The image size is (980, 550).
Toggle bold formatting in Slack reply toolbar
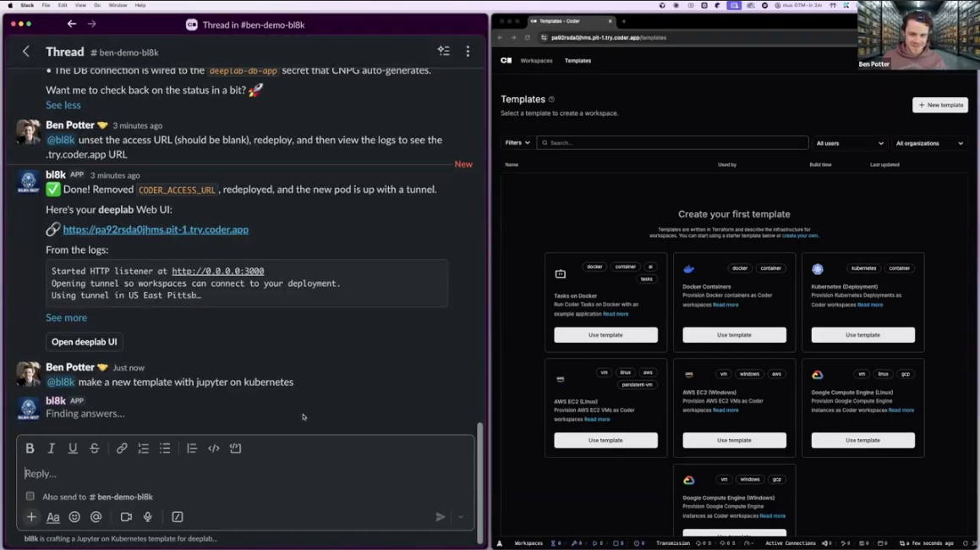click(x=30, y=448)
